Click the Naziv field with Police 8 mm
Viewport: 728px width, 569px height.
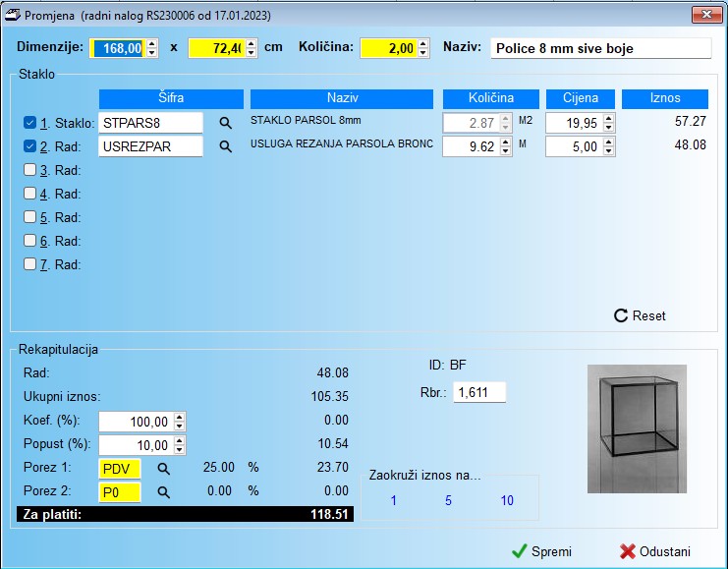[x=599, y=48]
